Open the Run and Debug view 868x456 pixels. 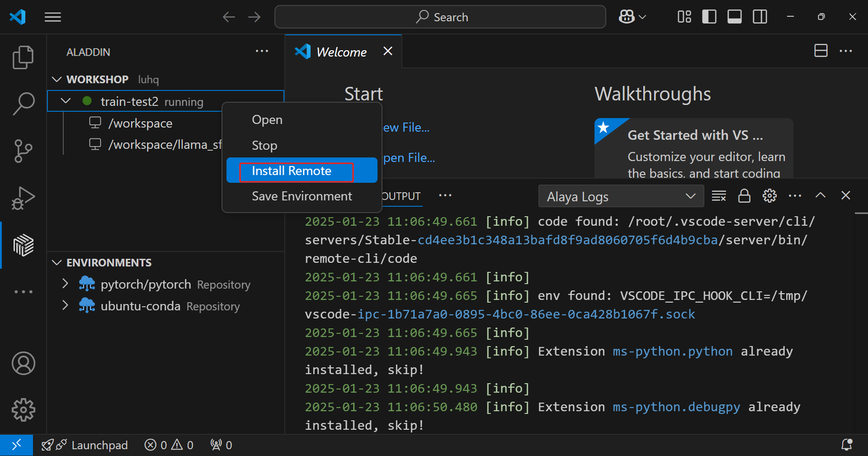pyautogui.click(x=23, y=198)
